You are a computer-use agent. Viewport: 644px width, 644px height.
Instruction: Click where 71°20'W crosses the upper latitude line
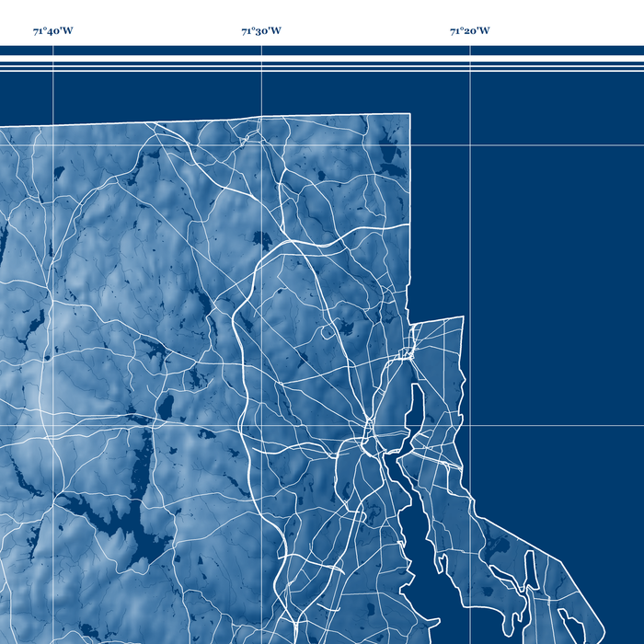coord(470,144)
